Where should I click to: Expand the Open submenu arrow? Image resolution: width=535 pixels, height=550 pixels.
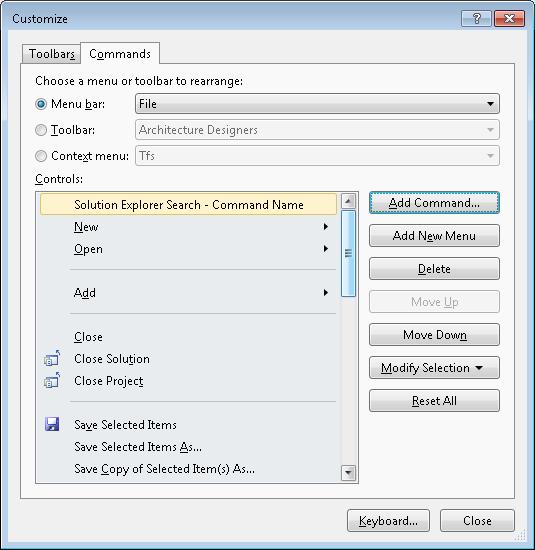tap(326, 249)
